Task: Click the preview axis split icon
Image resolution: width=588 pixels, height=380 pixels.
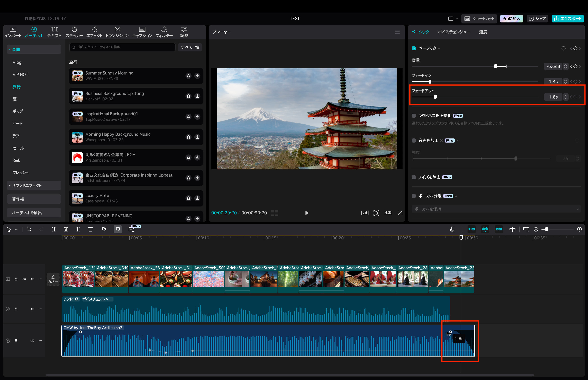Action: 512,229
